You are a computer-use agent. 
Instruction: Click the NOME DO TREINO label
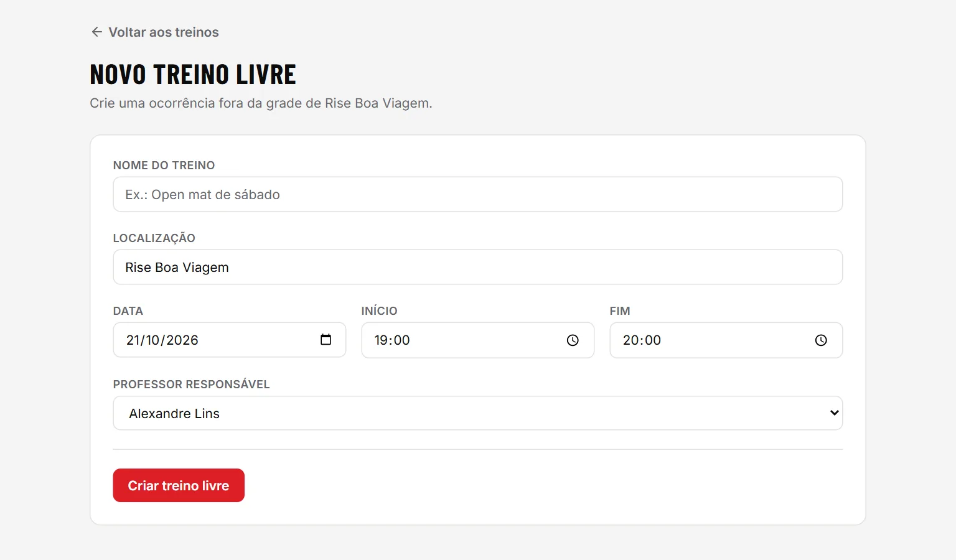[164, 166]
